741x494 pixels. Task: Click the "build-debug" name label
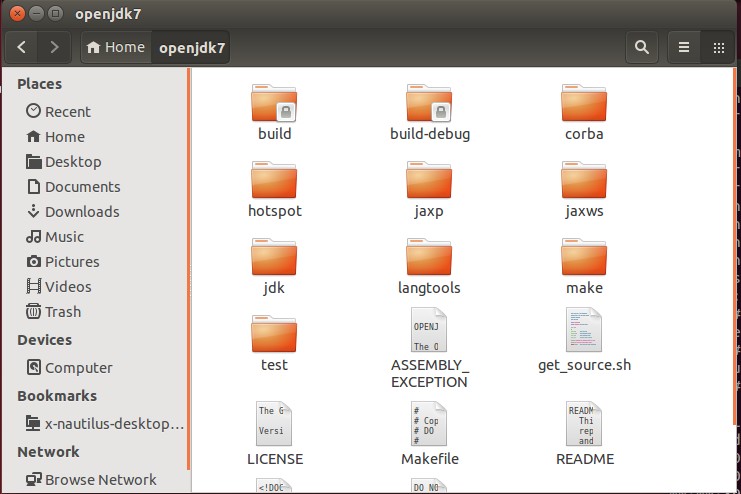click(x=430, y=134)
